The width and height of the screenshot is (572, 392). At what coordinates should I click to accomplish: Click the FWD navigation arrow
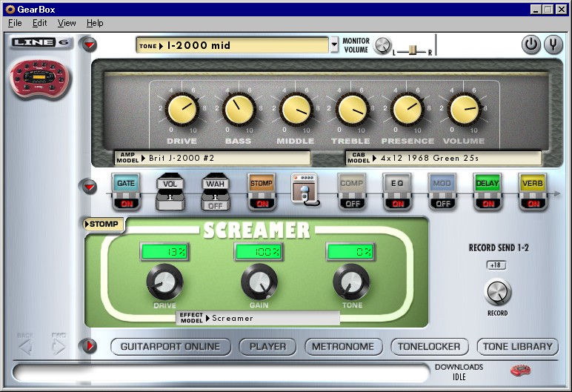tap(59, 347)
